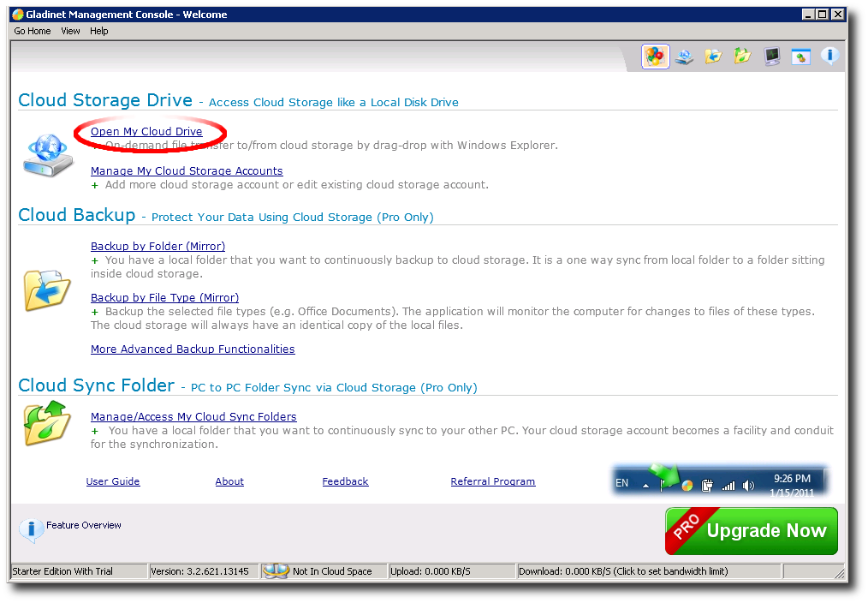Click the Cloud Storage Drive heading

[x=105, y=100]
